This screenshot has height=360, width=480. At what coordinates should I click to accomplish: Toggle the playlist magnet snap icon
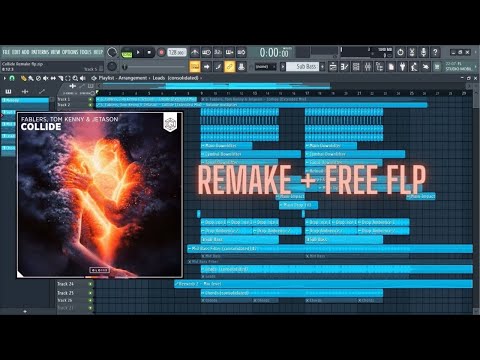12,78
